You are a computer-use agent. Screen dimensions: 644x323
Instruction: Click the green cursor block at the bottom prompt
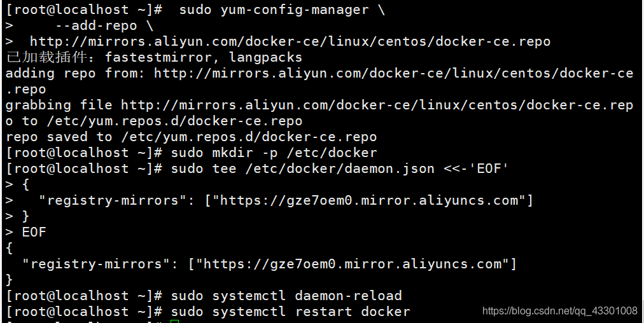(x=174, y=321)
